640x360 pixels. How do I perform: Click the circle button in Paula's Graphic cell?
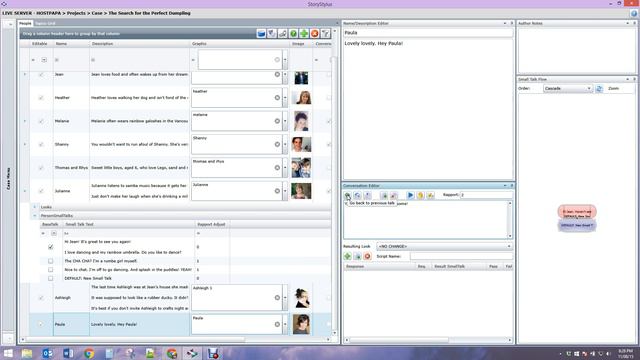click(x=277, y=324)
